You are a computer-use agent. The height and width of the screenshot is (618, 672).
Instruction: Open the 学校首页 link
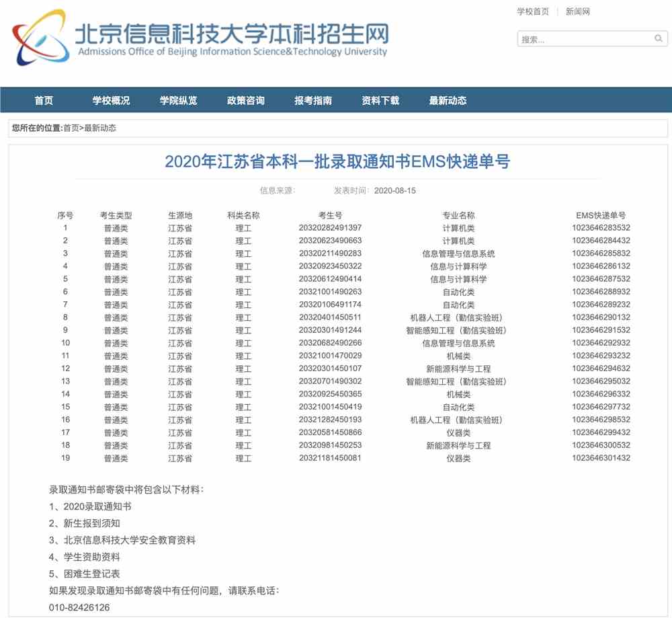(532, 11)
